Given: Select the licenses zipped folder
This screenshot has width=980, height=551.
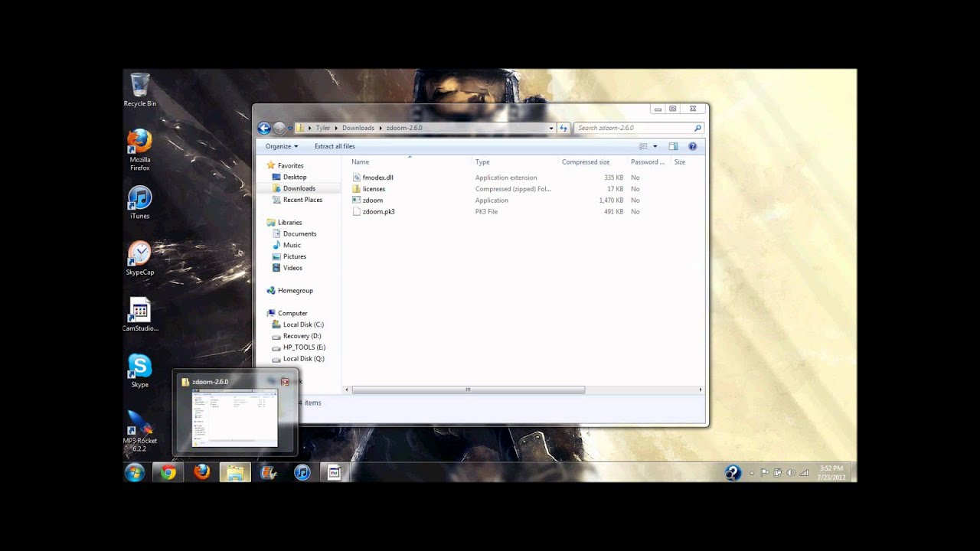Looking at the screenshot, I should [x=374, y=189].
